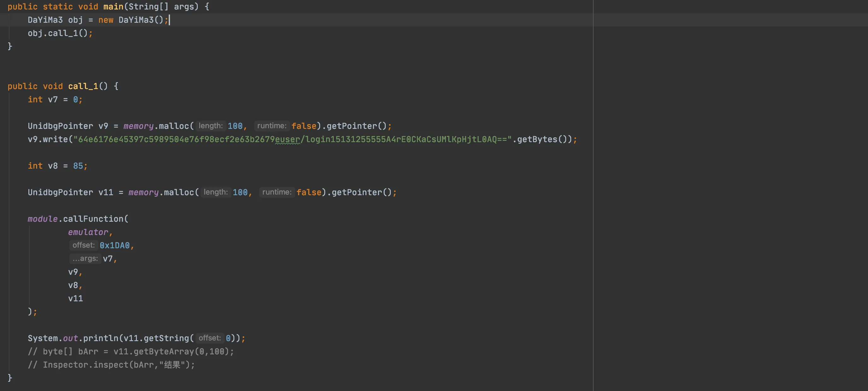The width and height of the screenshot is (868, 391).
Task: Place cursor after new DaYiMa3() semicolon
Action: click(x=169, y=20)
